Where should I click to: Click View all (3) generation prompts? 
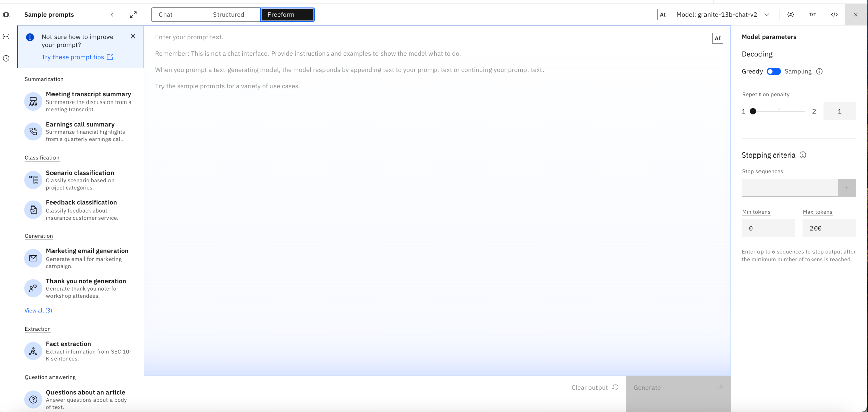pyautogui.click(x=38, y=311)
